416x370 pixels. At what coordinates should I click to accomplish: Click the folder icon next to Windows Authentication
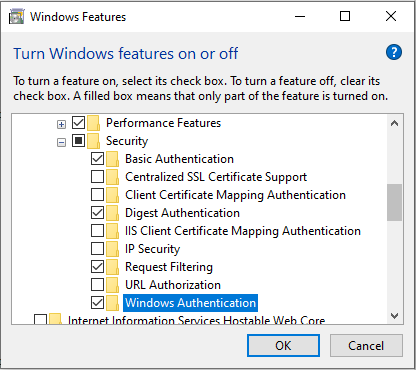point(113,303)
